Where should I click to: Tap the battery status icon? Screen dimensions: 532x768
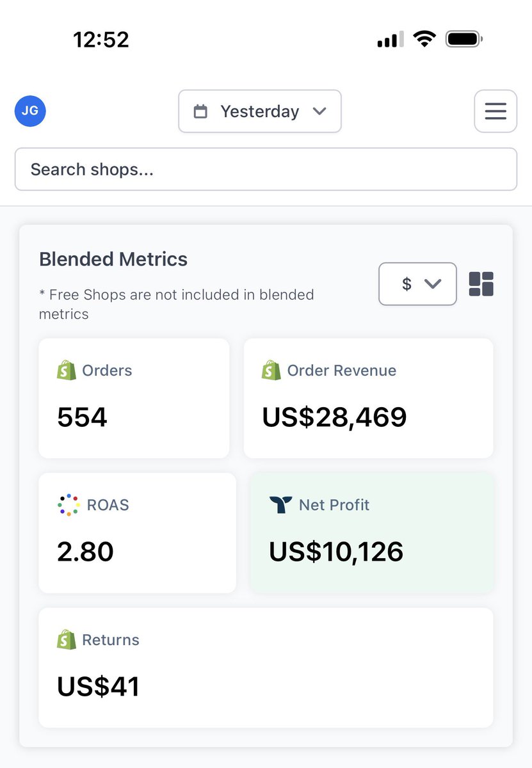[x=464, y=39]
